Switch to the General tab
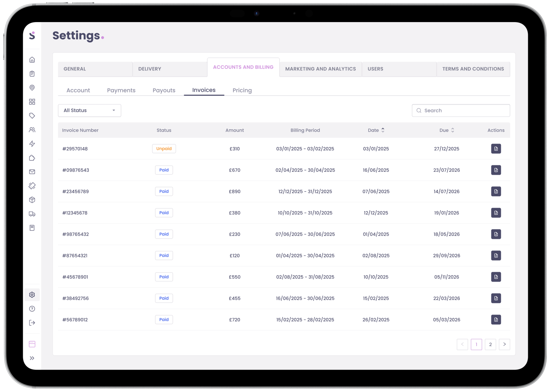551x392 pixels. [95, 69]
